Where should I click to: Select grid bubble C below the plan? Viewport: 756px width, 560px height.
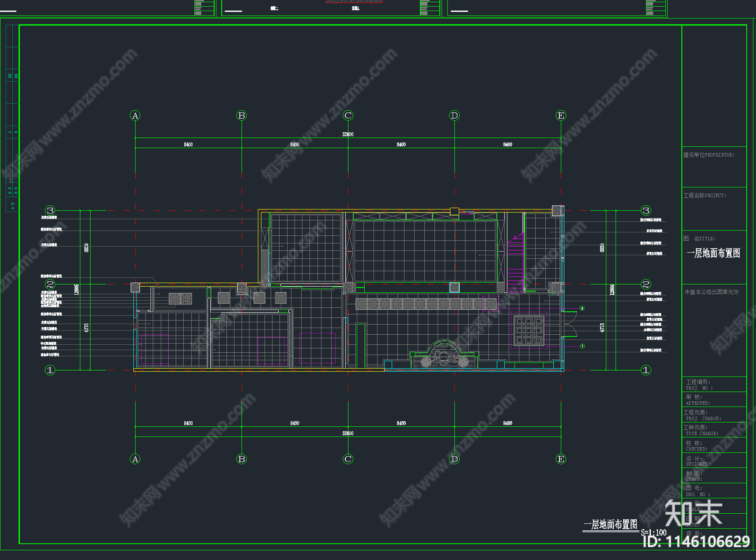click(348, 459)
